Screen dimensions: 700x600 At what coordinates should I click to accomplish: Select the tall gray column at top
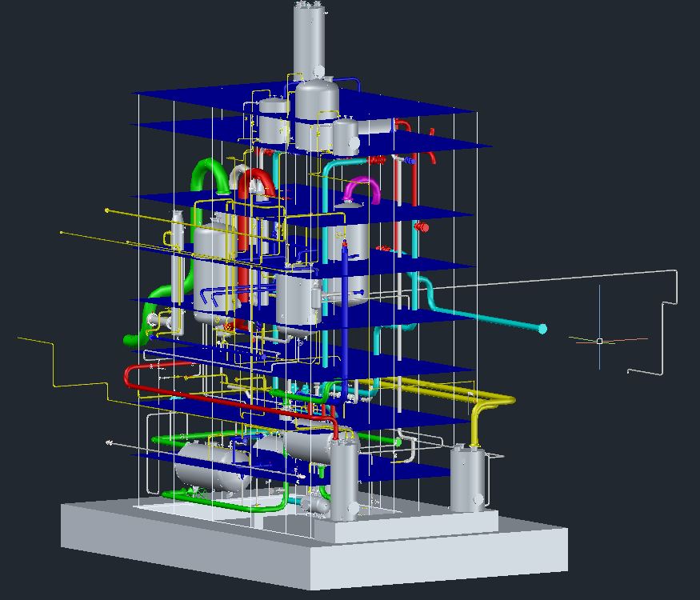click(x=309, y=40)
